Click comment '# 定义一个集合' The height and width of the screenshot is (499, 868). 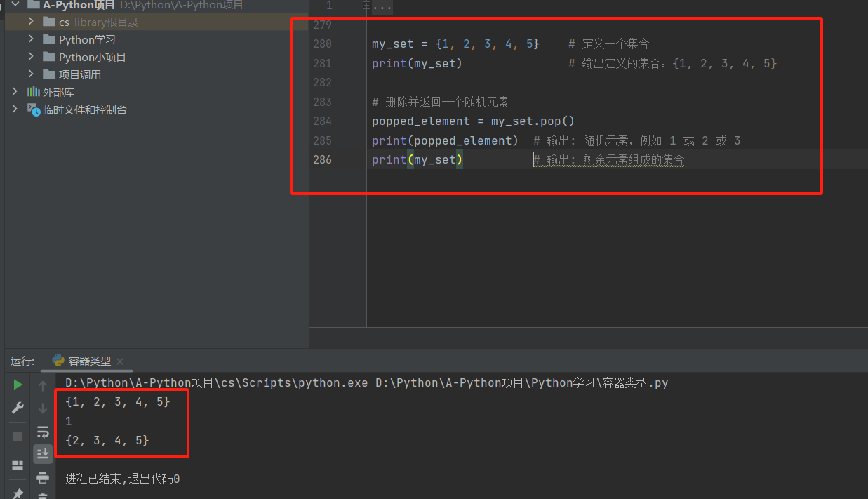608,44
